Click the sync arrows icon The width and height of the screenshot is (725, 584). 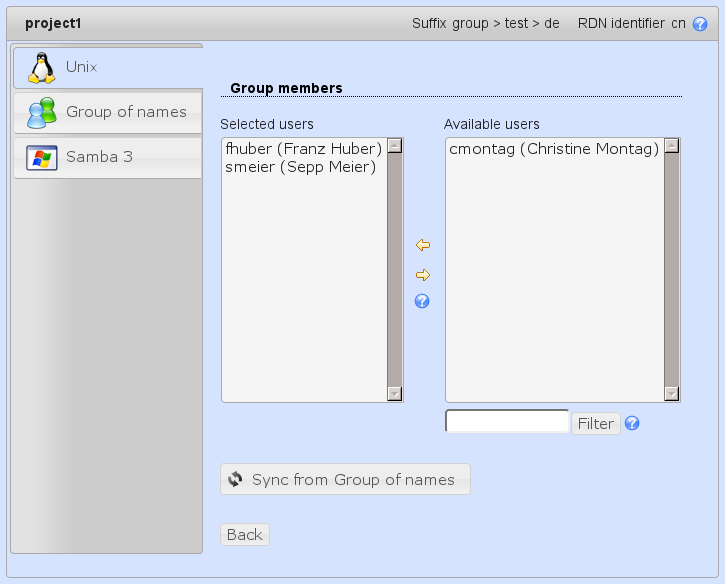click(235, 480)
